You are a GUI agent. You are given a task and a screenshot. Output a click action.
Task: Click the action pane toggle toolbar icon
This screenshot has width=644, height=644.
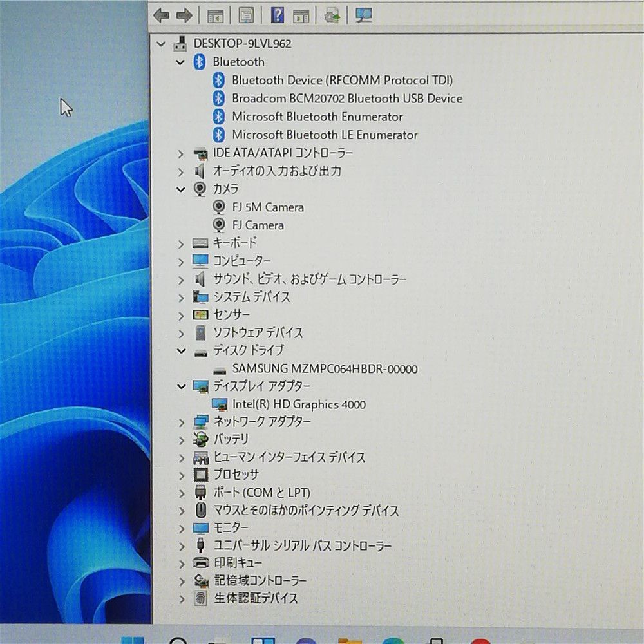pyautogui.click(x=301, y=16)
